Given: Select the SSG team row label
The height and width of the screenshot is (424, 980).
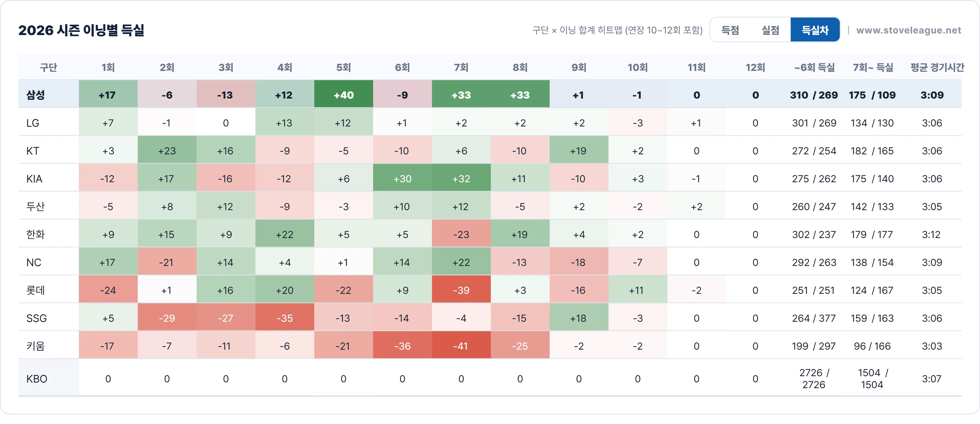Looking at the screenshot, I should 37,318.
